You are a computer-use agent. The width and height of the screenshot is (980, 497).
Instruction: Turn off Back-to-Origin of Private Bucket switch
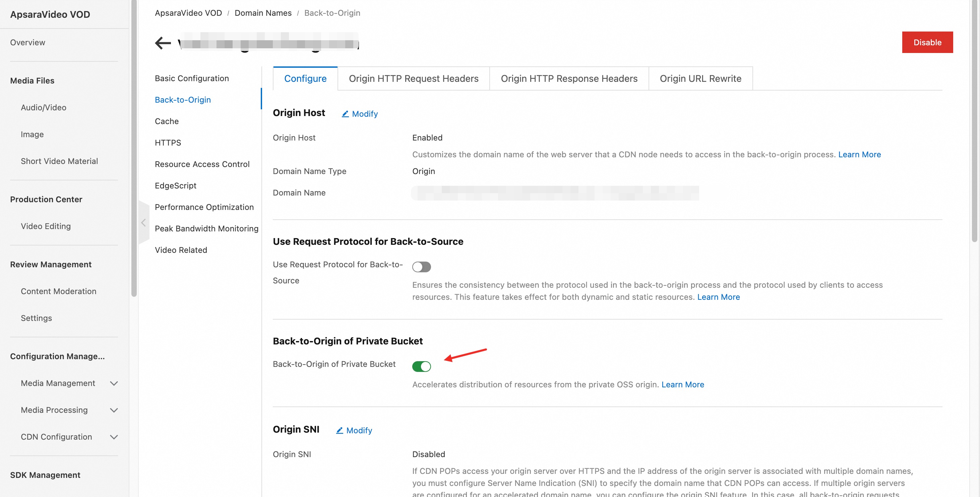click(x=422, y=367)
